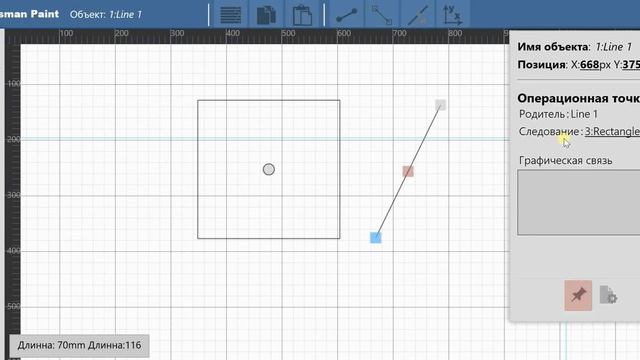Click the rectangle's center circle point
This screenshot has height=360, width=640.
point(269,169)
